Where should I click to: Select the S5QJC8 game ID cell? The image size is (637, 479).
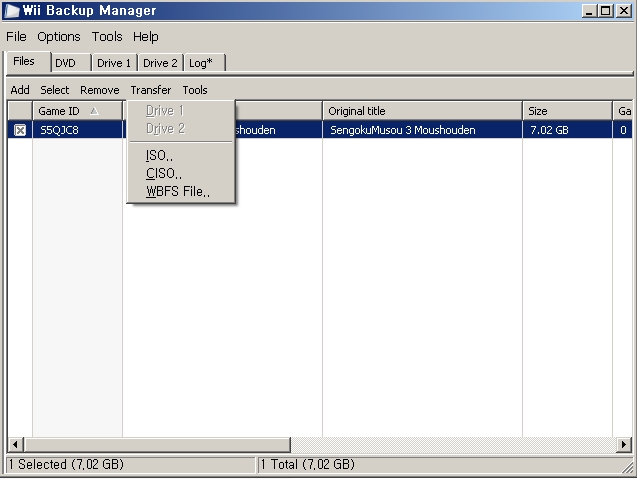click(77, 130)
